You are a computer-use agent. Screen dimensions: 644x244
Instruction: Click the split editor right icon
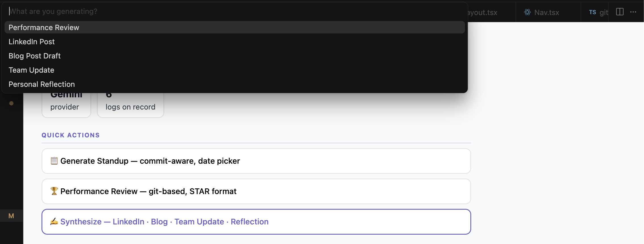click(620, 12)
